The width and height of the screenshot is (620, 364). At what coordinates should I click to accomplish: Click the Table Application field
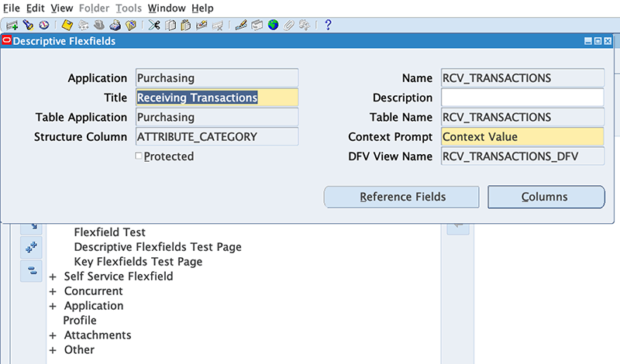[x=217, y=117]
